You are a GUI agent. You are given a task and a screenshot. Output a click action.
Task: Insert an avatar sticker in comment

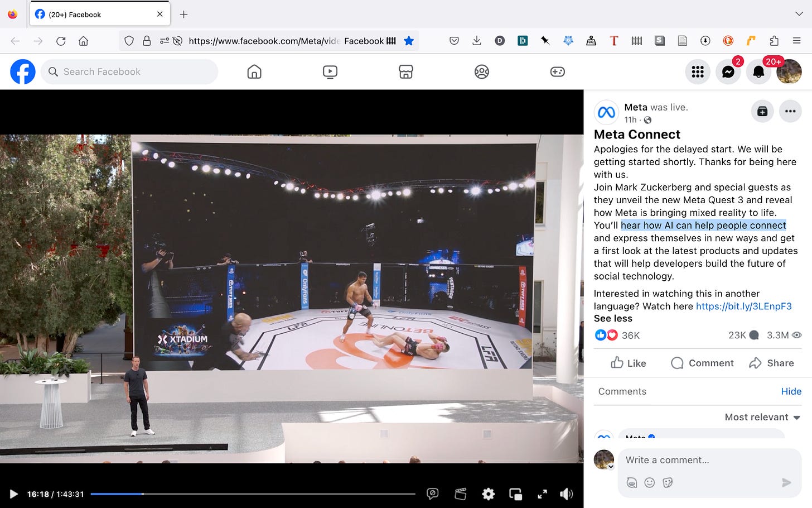coord(631,482)
